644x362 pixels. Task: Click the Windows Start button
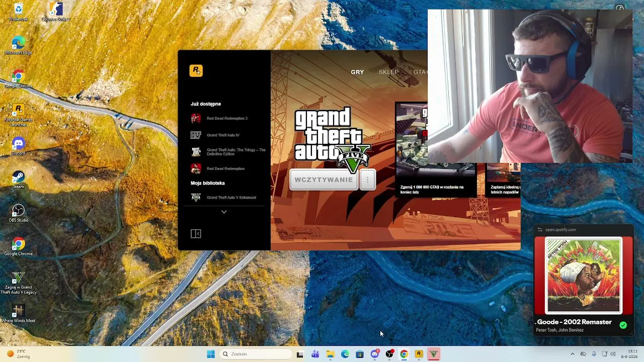click(x=211, y=354)
